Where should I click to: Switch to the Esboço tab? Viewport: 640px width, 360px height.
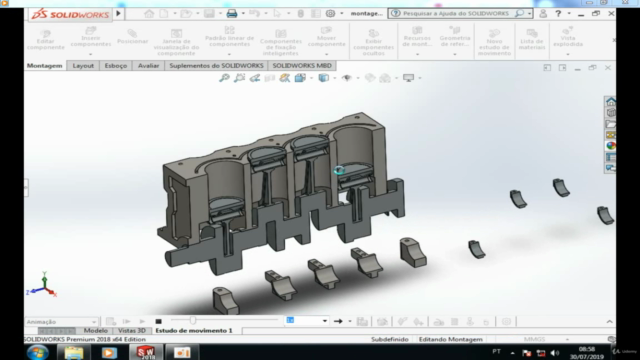coord(116,66)
